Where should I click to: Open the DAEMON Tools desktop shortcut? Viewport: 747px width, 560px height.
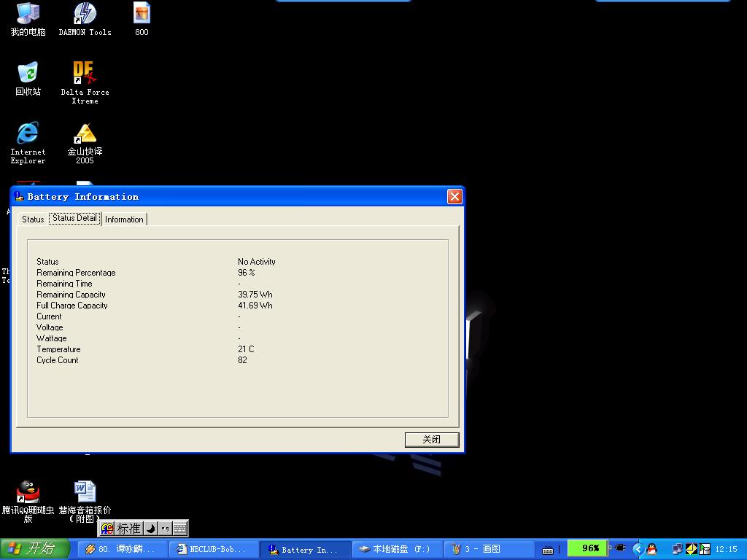85,14
